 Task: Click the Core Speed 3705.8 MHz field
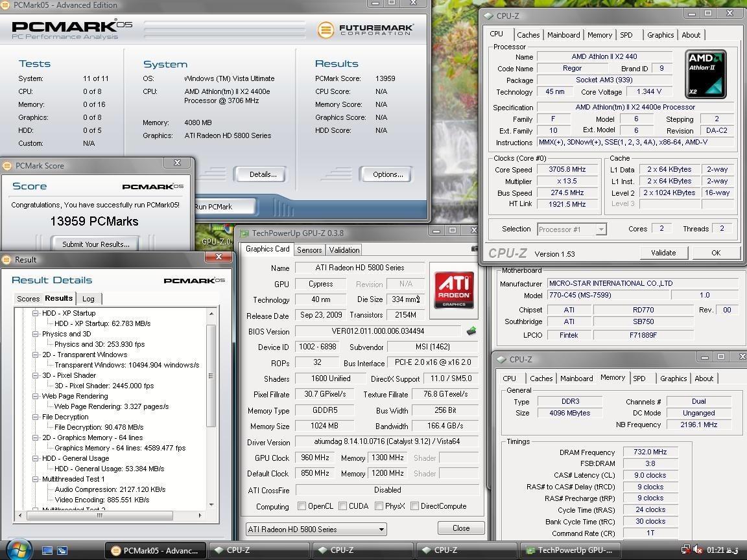[x=567, y=170]
